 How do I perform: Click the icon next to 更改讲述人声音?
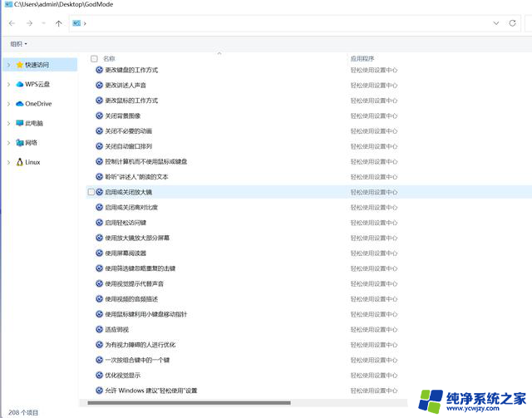point(99,85)
